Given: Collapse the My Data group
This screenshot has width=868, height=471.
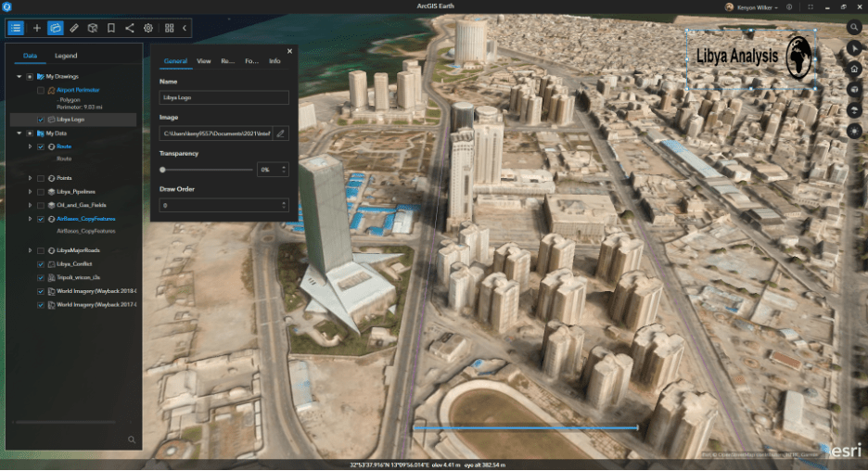Looking at the screenshot, I should (19, 134).
